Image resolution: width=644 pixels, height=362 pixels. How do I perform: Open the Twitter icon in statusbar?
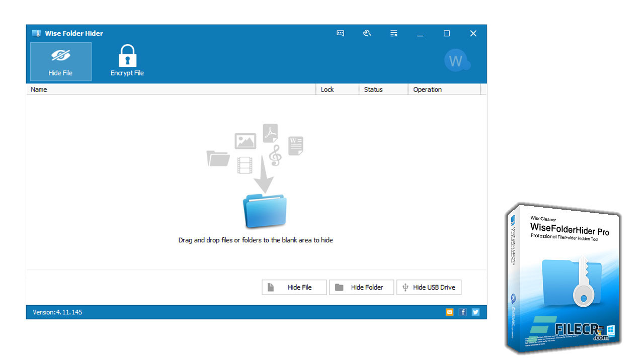tap(475, 312)
